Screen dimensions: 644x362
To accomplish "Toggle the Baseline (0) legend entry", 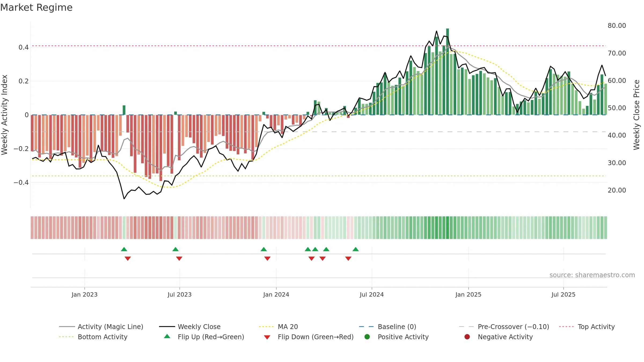I will point(387,327).
